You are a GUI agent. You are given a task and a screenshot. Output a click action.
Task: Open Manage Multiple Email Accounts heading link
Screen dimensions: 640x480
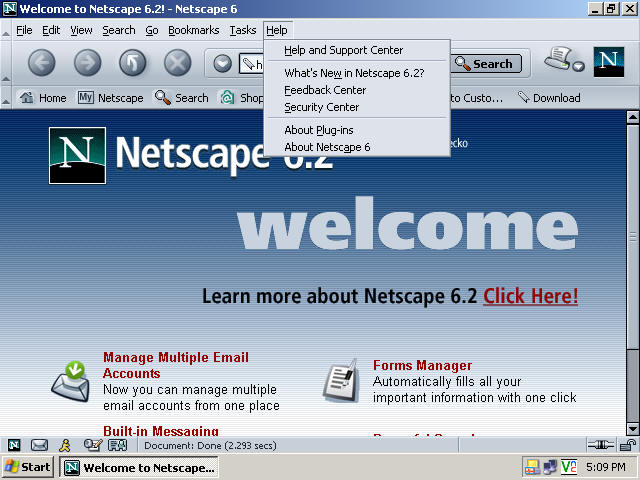coord(176,365)
